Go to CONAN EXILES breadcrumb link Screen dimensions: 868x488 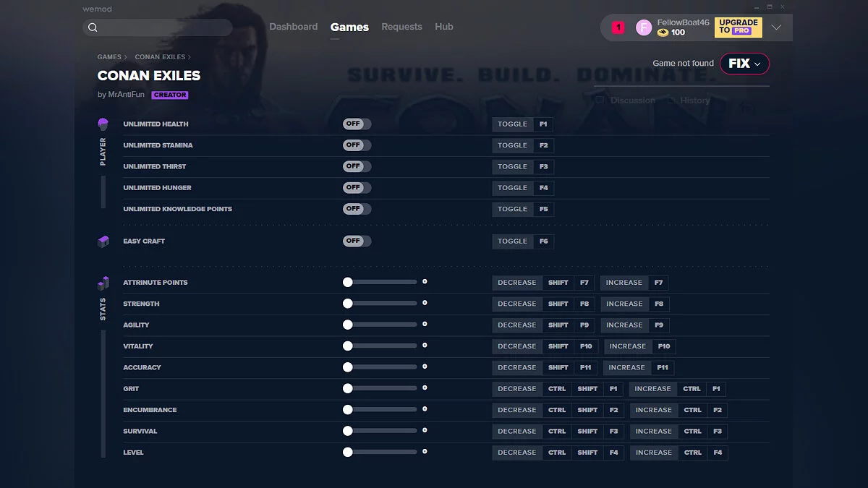pos(160,57)
